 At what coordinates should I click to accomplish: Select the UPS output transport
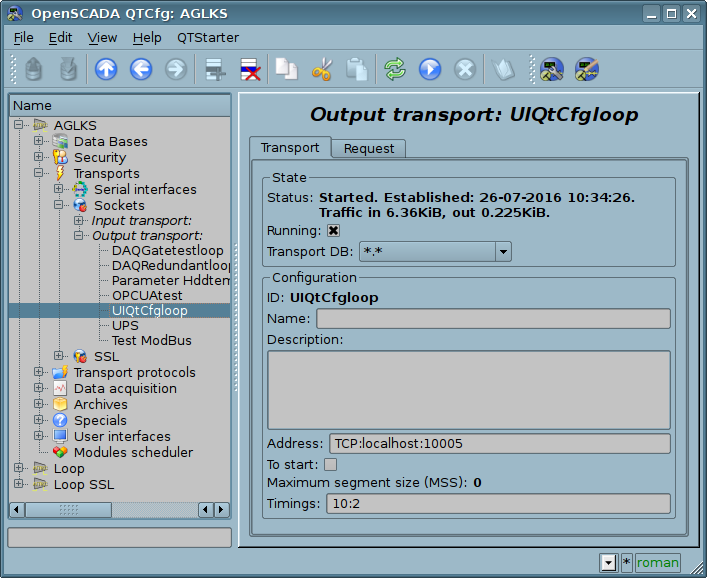coord(125,326)
